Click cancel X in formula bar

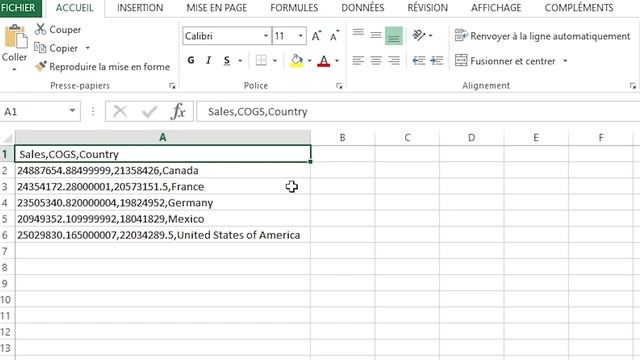[120, 111]
